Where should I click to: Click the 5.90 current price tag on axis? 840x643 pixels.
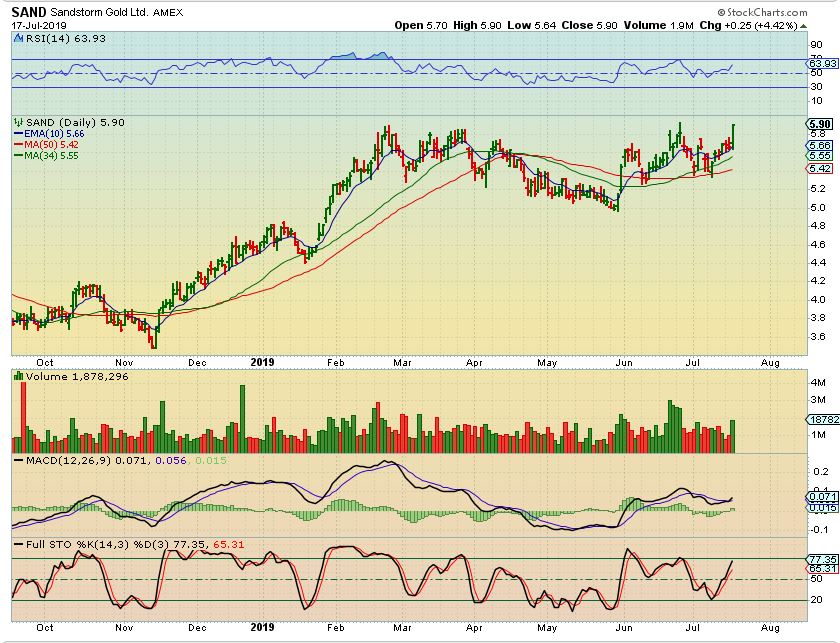[x=820, y=124]
